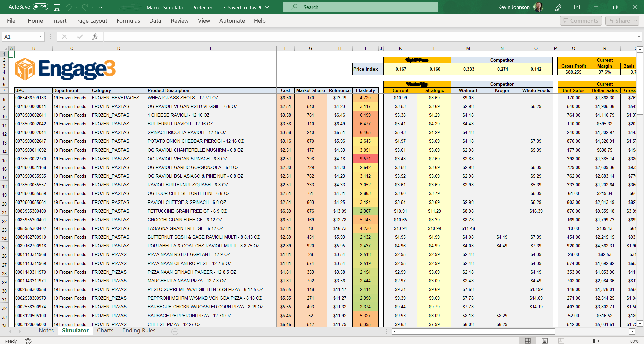This screenshot has height=344, width=644.
Task: Click the Comments button
Action: tap(581, 21)
